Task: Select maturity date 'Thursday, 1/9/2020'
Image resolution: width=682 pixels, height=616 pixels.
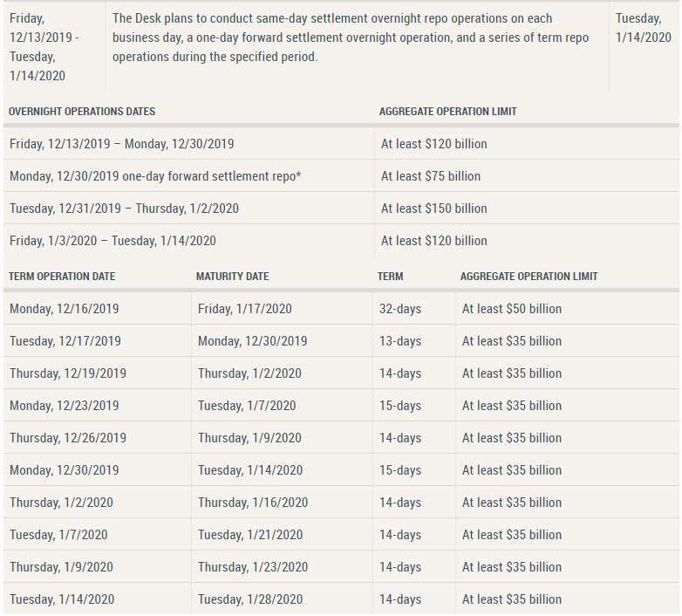Action: tap(249, 438)
